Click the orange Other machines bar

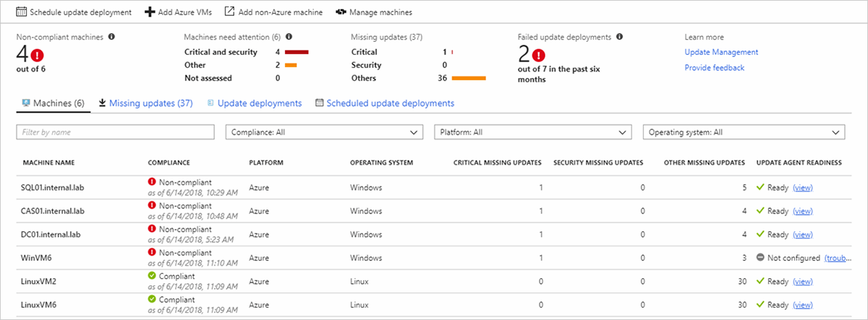pos(291,65)
